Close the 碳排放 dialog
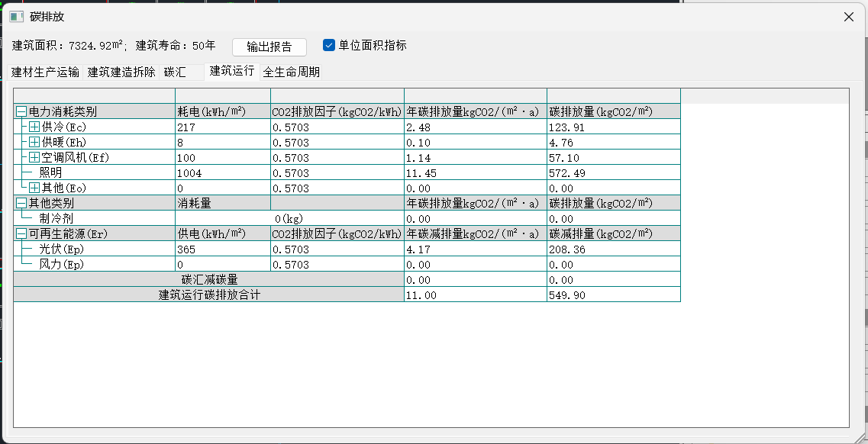Image resolution: width=868 pixels, height=444 pixels. point(848,17)
